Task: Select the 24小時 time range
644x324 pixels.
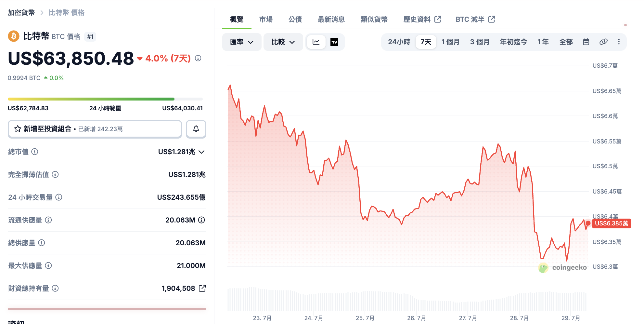Action: click(x=399, y=42)
